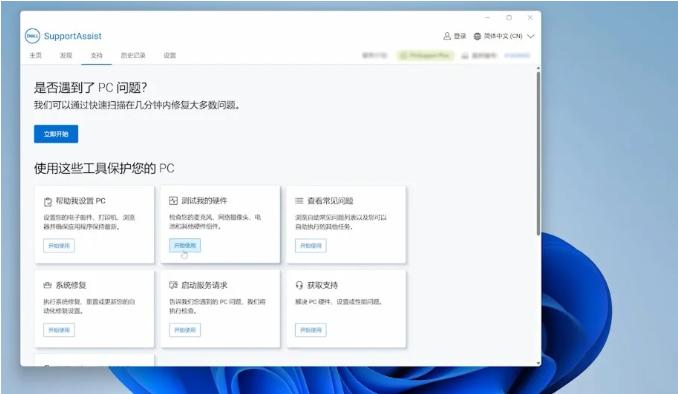Click the green ProSupport Plus badge

pyautogui.click(x=426, y=55)
